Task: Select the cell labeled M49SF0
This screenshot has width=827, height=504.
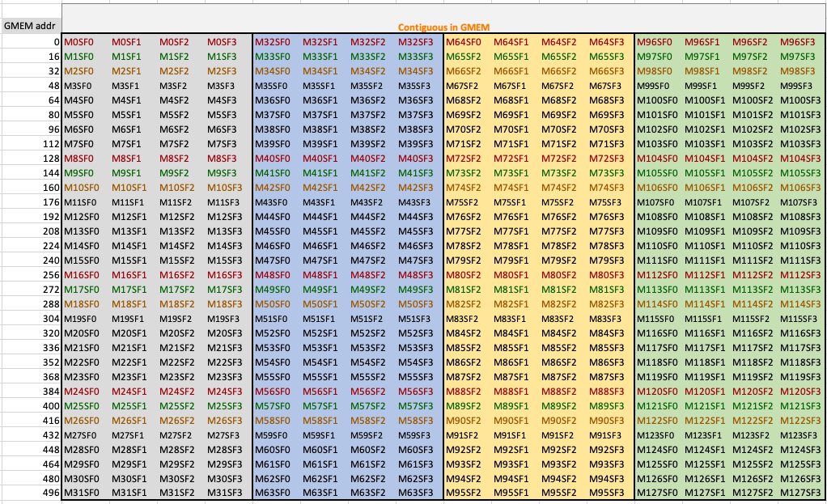Action: [272, 290]
